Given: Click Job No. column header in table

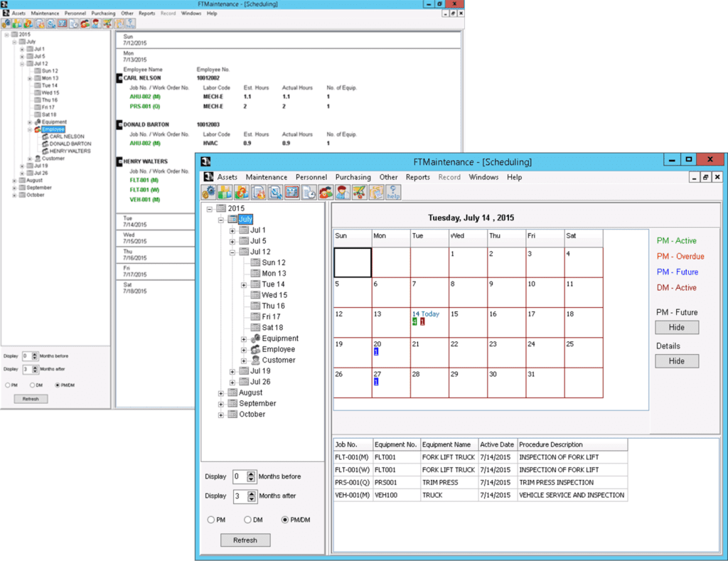Looking at the screenshot, I should coord(353,444).
